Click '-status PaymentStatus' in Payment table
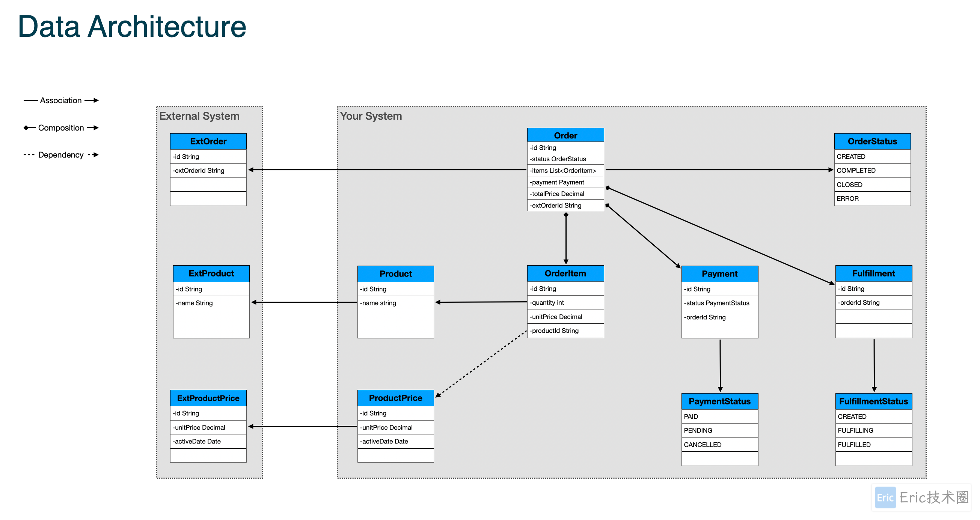The height and width of the screenshot is (520, 980). (x=720, y=303)
